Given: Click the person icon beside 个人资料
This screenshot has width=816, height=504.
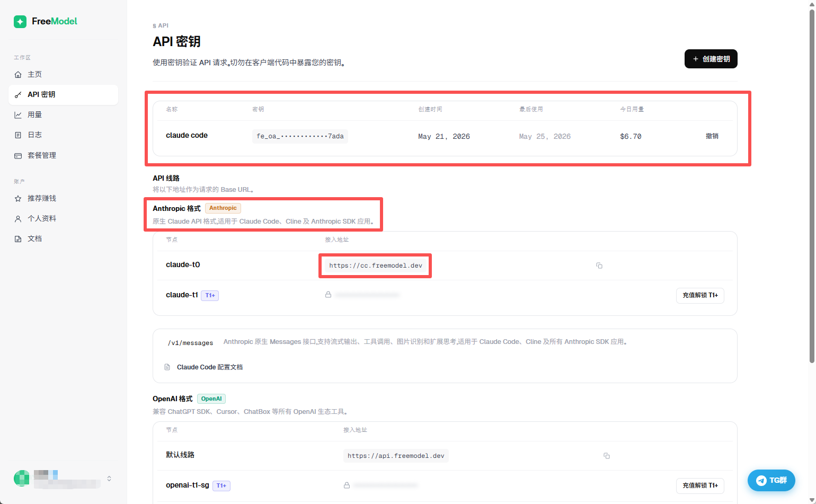Looking at the screenshot, I should coord(18,219).
